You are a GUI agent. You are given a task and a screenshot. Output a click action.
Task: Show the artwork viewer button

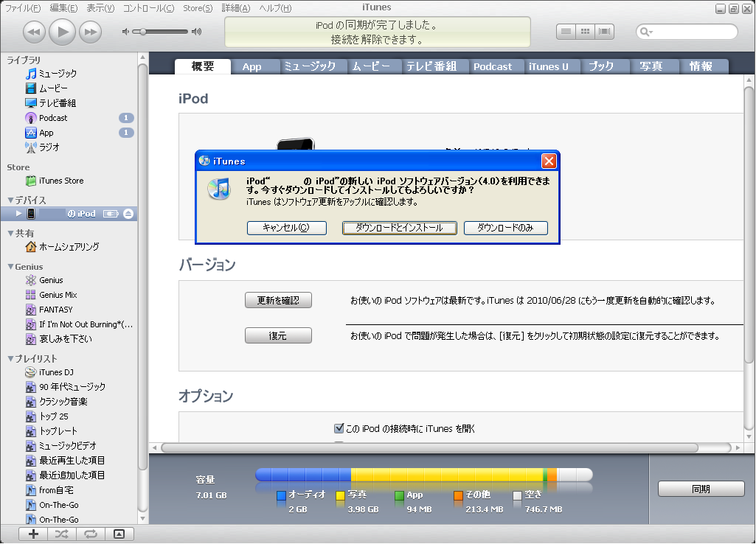(x=119, y=534)
